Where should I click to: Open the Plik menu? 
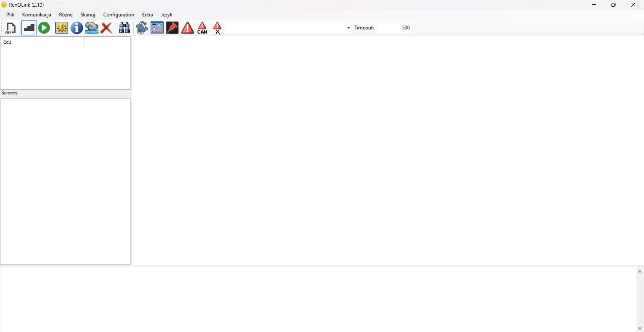10,15
